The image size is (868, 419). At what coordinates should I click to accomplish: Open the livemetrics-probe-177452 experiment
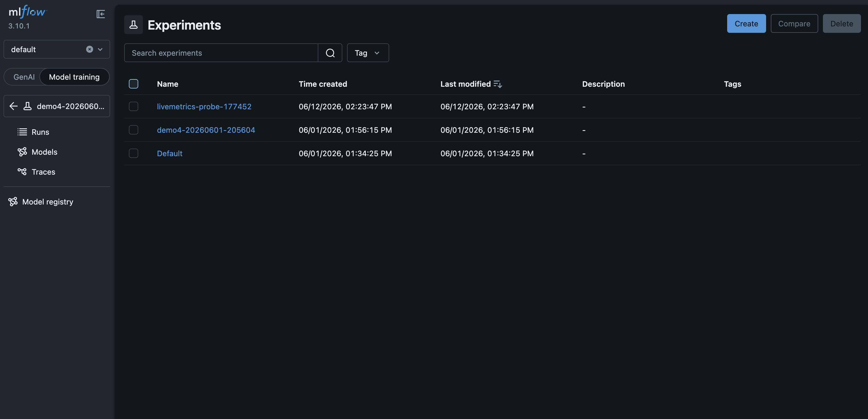(204, 107)
